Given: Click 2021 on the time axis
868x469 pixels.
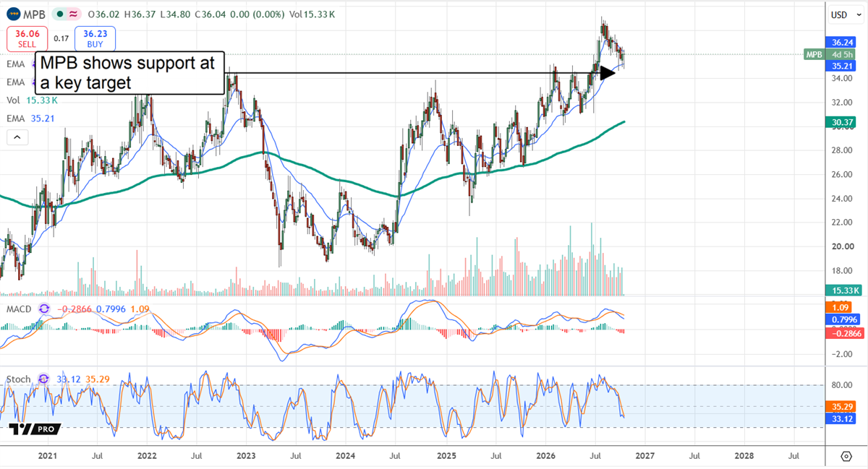Looking at the screenshot, I should tap(47, 456).
